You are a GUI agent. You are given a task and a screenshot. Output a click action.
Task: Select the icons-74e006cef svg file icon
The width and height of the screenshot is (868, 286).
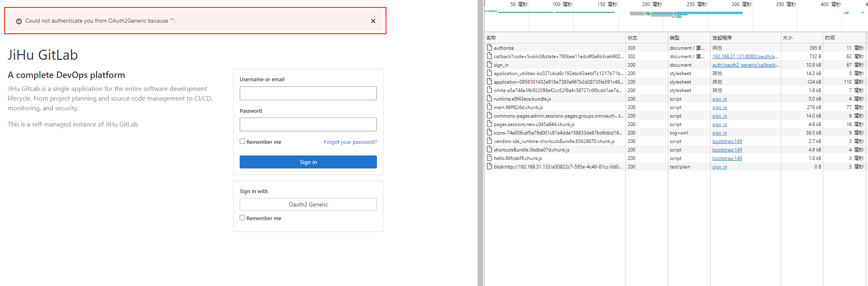coord(489,132)
